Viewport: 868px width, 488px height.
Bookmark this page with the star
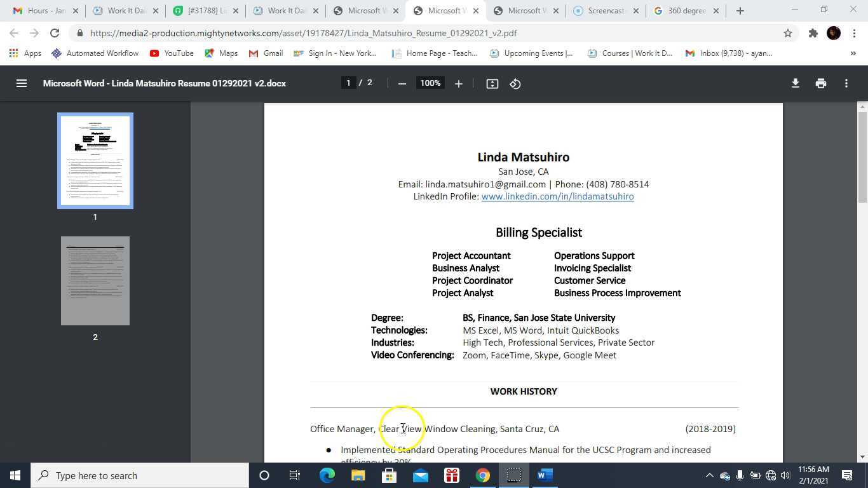click(788, 33)
